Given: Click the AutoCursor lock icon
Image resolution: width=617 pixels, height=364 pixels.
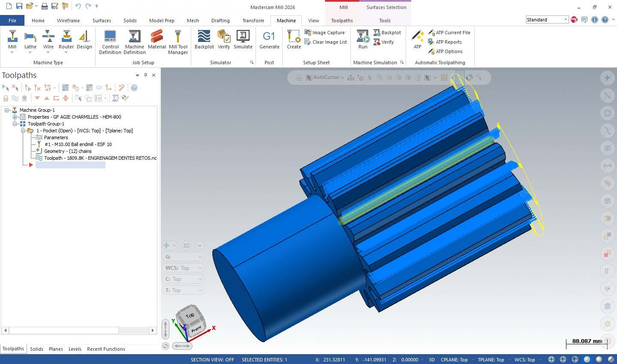Looking at the screenshot, I should [299, 78].
